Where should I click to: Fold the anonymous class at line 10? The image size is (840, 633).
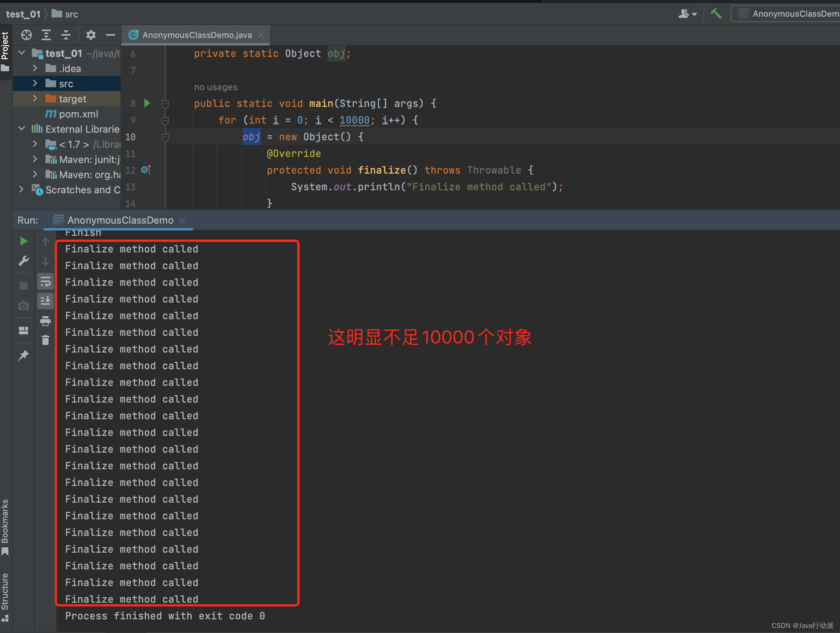pos(165,137)
